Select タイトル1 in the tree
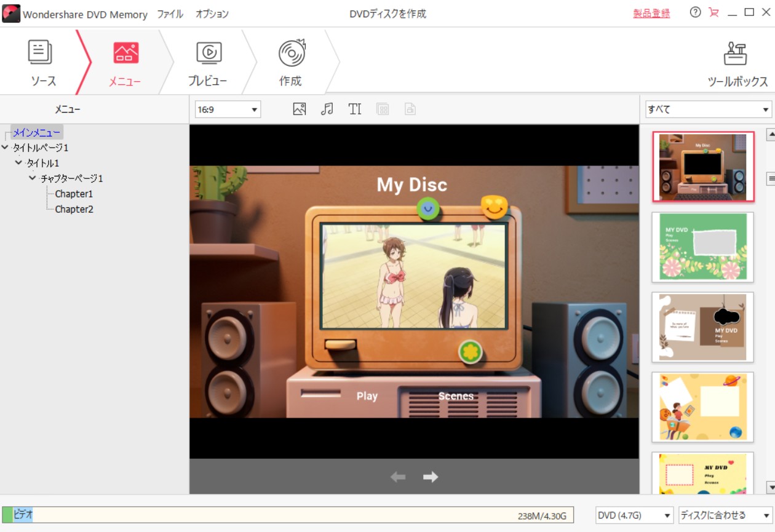The height and width of the screenshot is (532, 775). [x=43, y=163]
